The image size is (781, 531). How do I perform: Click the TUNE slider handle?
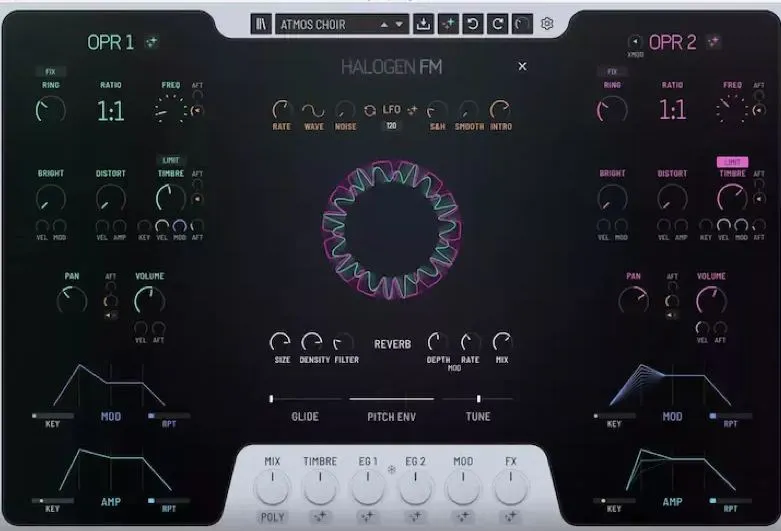point(478,398)
